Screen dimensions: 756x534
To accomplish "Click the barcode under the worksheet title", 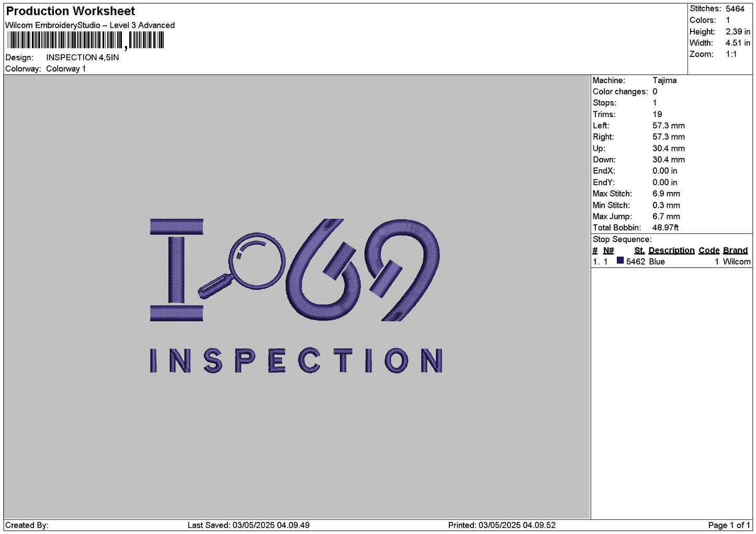I will point(86,41).
